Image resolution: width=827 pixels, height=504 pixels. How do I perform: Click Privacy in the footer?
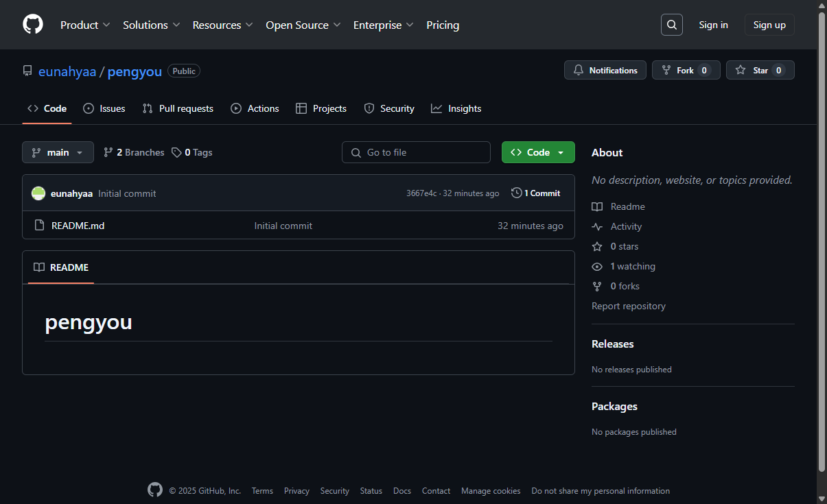point(296,491)
